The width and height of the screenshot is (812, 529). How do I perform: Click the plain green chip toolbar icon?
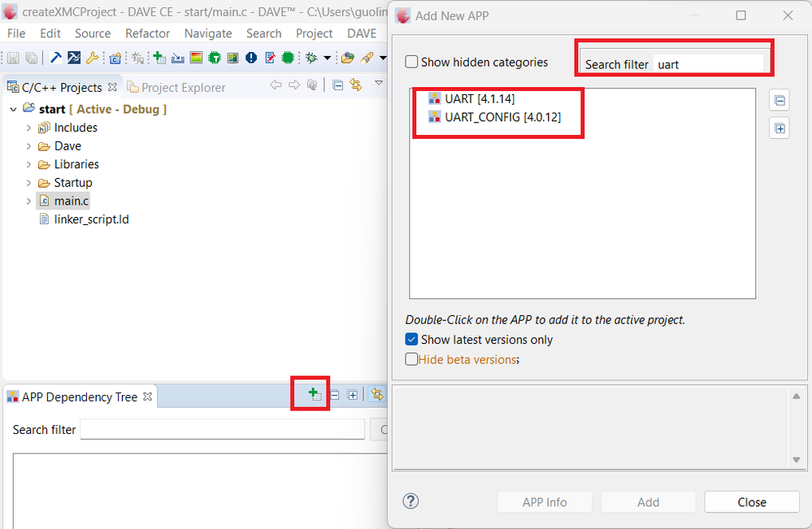(288, 58)
